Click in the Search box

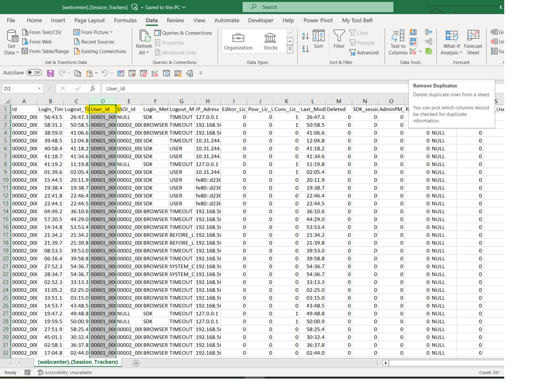tap(318, 7)
